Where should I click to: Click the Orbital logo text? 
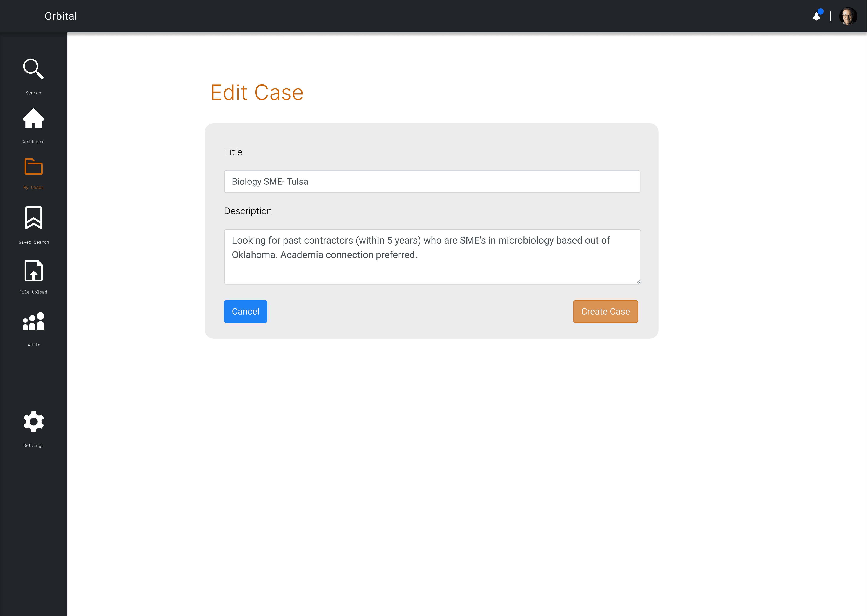(x=61, y=16)
